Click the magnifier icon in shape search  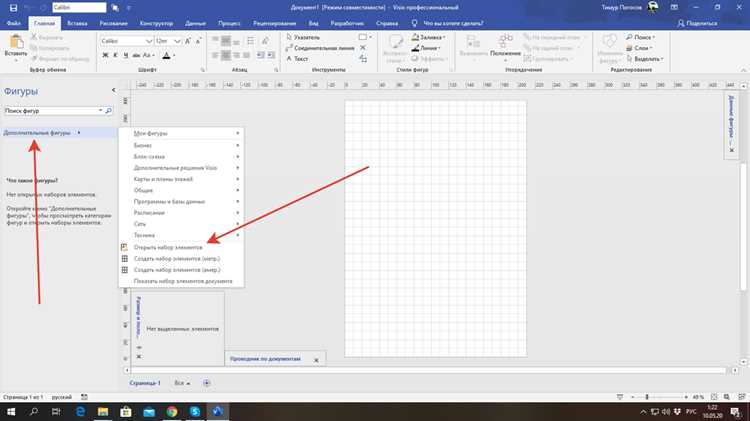109,111
